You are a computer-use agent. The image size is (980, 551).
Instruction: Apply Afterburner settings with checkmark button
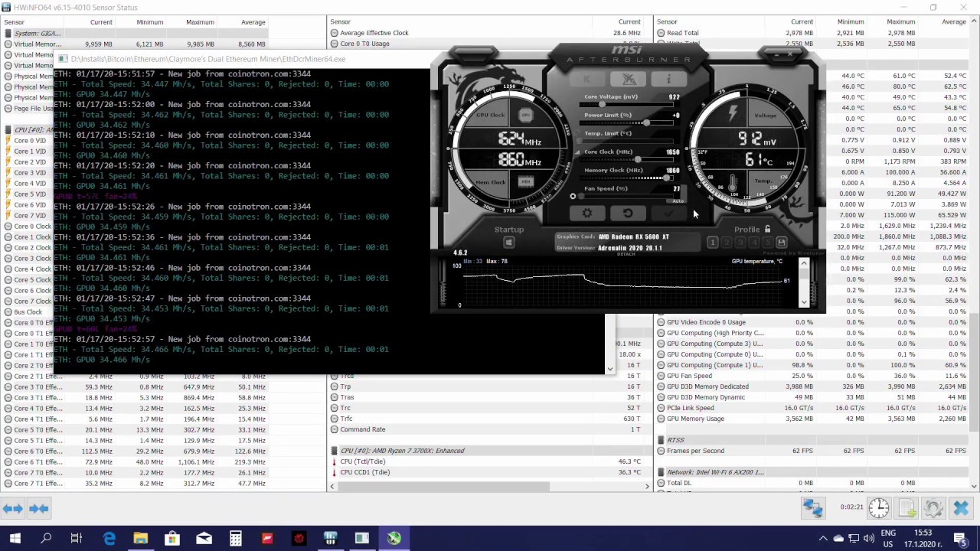[x=668, y=214]
